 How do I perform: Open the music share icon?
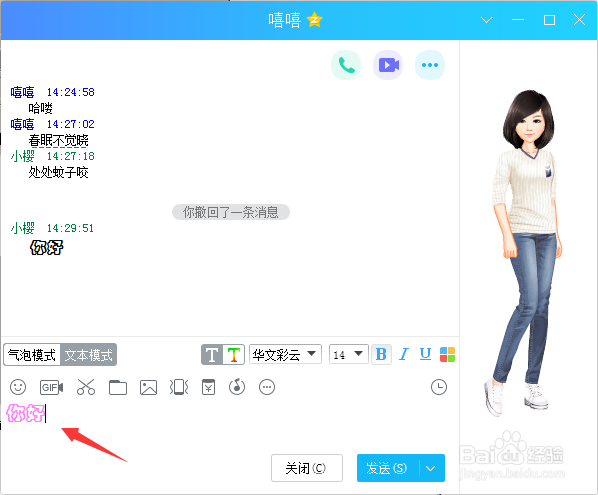click(x=237, y=387)
